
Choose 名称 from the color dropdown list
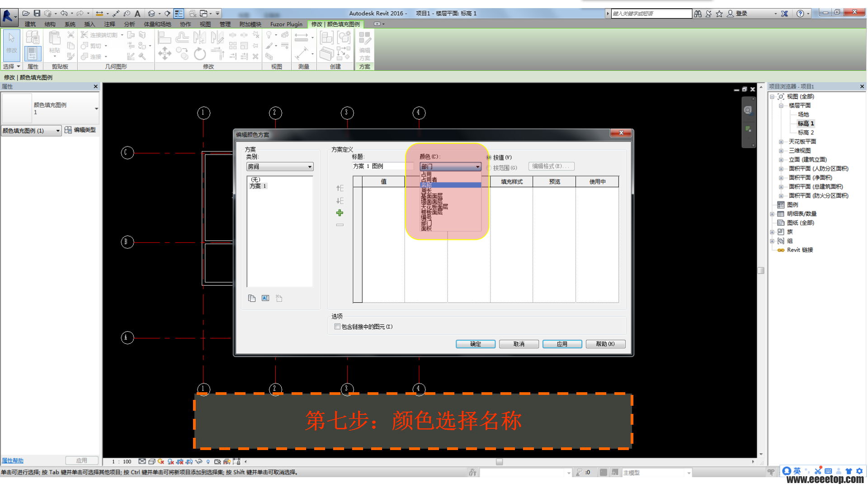(450, 185)
